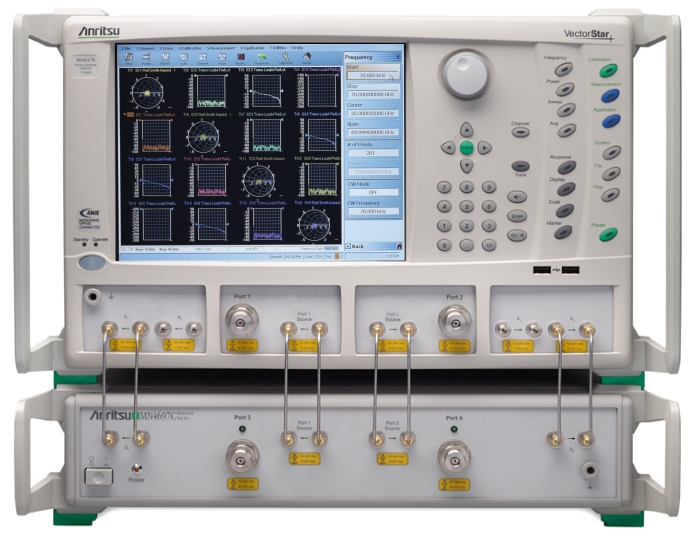697x538 pixels.
Task: Click the green Select center key
Action: click(466, 148)
